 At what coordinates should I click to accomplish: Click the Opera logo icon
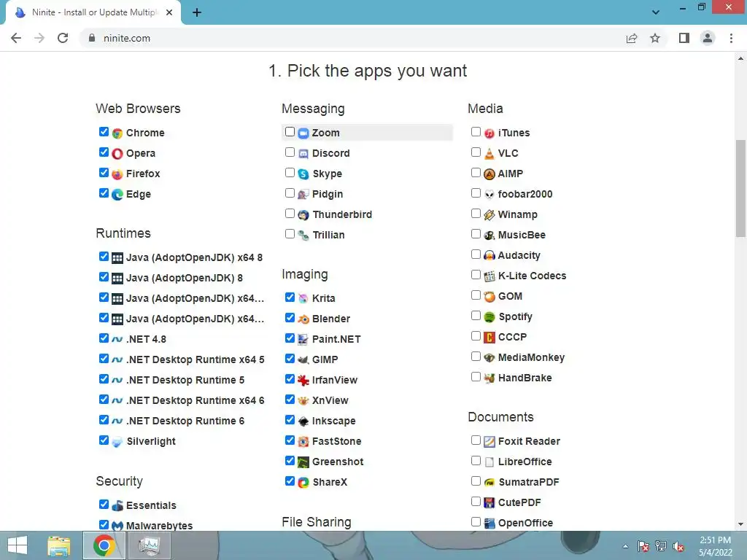click(x=117, y=154)
